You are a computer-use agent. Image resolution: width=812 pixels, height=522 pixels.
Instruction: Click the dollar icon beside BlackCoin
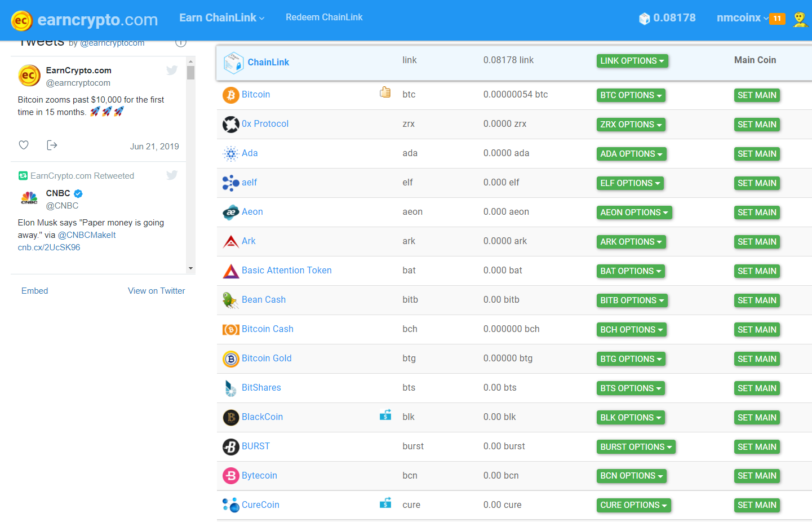tap(385, 415)
